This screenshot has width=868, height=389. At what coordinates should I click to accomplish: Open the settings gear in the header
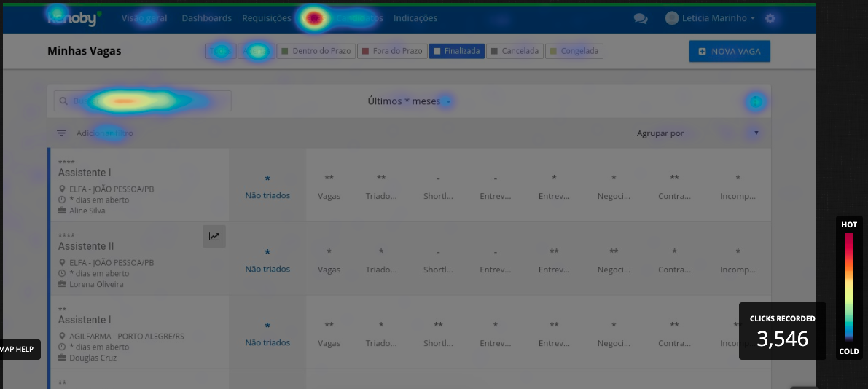click(x=770, y=18)
